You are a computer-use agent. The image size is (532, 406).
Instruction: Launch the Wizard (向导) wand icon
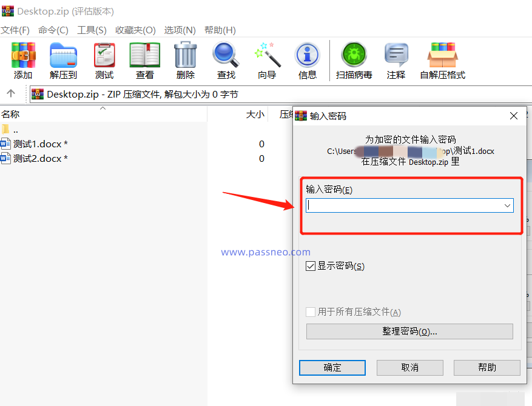[268, 55]
